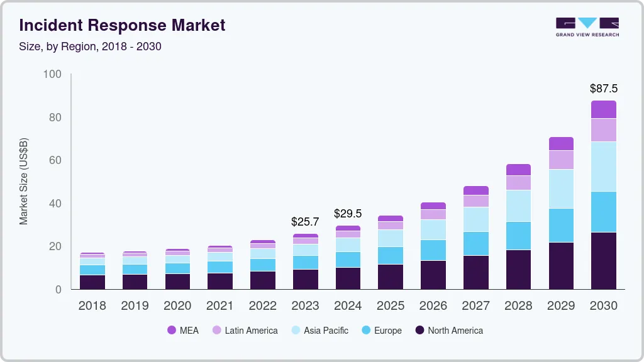This screenshot has height=362, width=644.
Task: Click the MEA segment atop 2028 bar
Action: click(x=518, y=170)
